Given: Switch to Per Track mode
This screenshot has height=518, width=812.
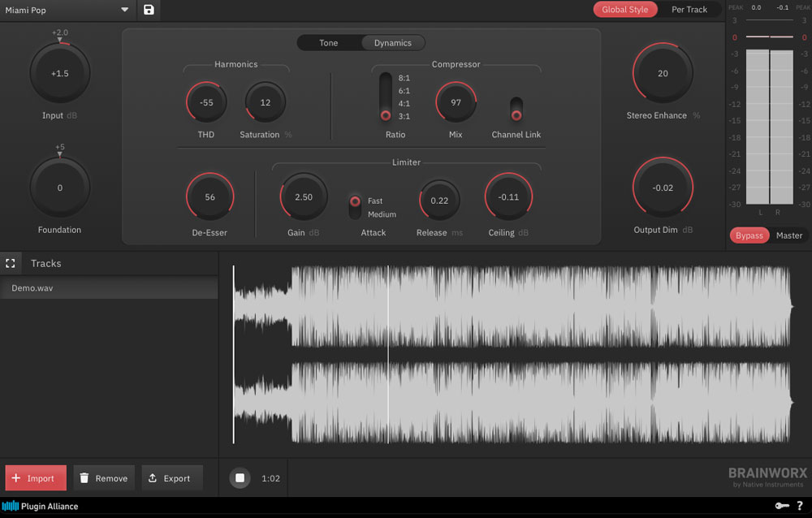Looking at the screenshot, I should pyautogui.click(x=689, y=9).
